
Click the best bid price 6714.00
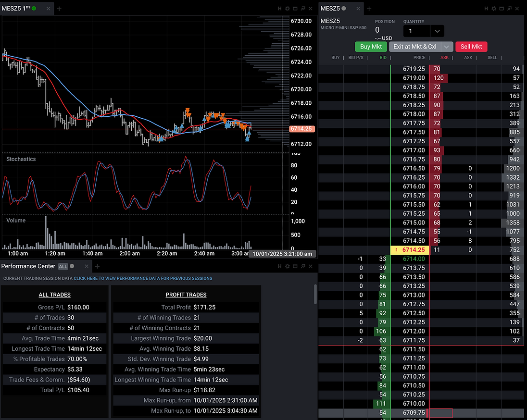414,259
